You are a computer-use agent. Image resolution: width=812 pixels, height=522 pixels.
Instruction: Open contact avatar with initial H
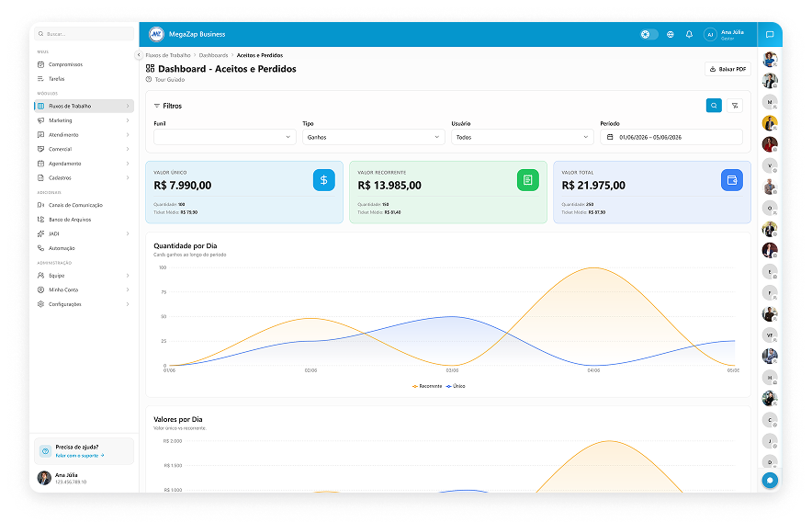coord(770,378)
